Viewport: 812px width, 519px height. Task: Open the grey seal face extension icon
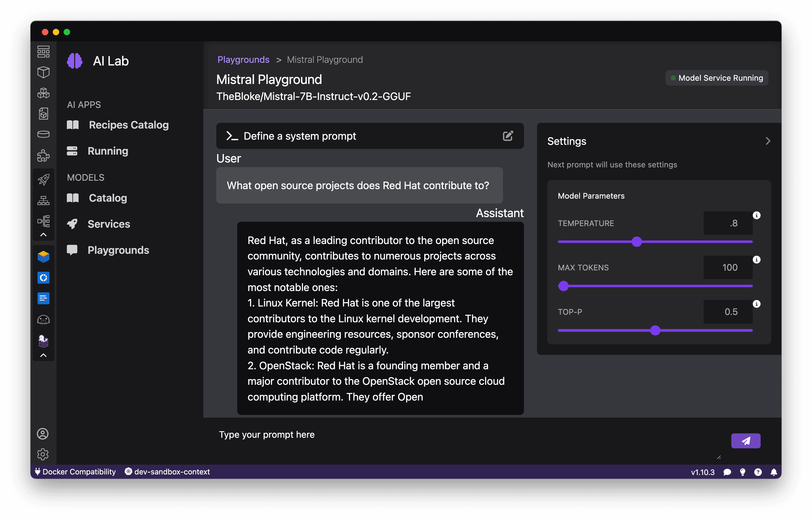[43, 319]
